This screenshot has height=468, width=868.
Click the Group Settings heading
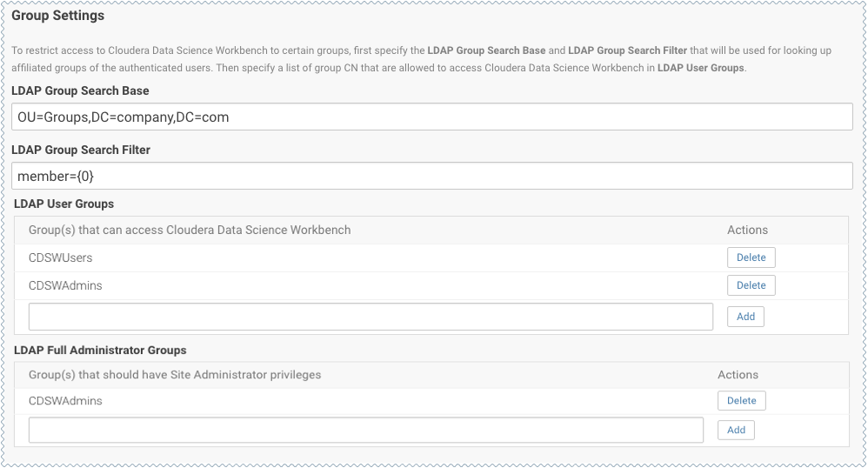[57, 16]
